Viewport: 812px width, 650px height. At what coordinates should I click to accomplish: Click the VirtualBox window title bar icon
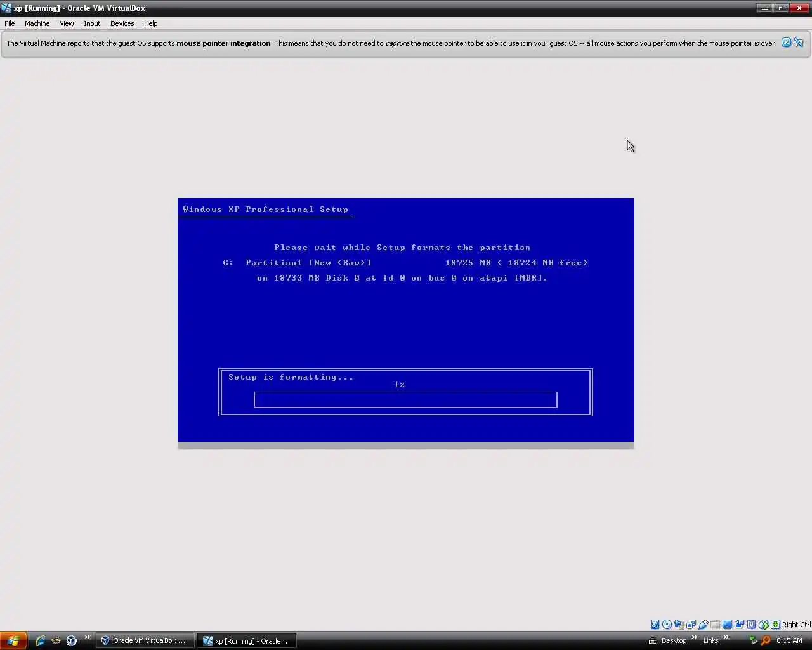pyautogui.click(x=6, y=8)
